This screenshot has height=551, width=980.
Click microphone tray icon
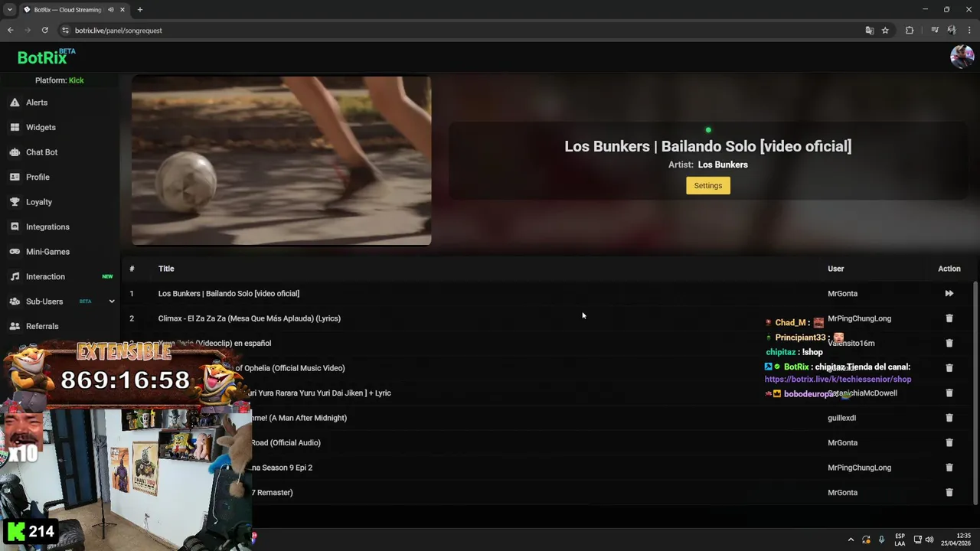pos(881,540)
